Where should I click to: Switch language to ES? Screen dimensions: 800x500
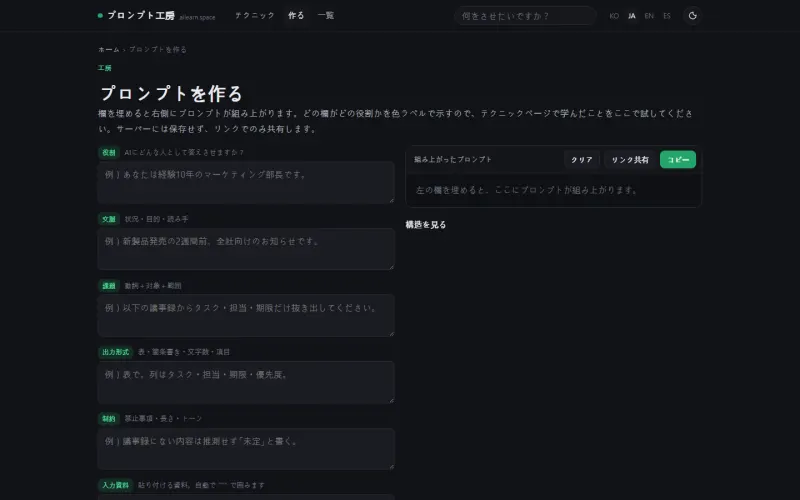pos(667,16)
